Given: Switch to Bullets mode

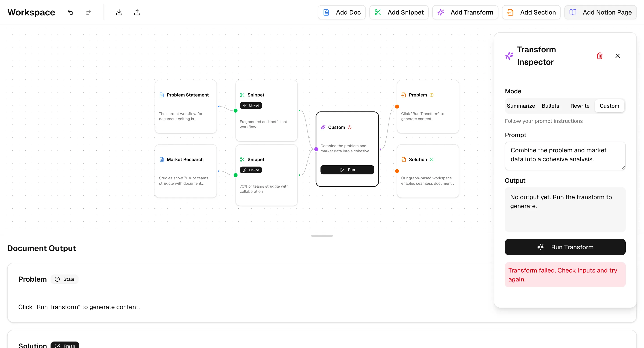Looking at the screenshot, I should 550,106.
